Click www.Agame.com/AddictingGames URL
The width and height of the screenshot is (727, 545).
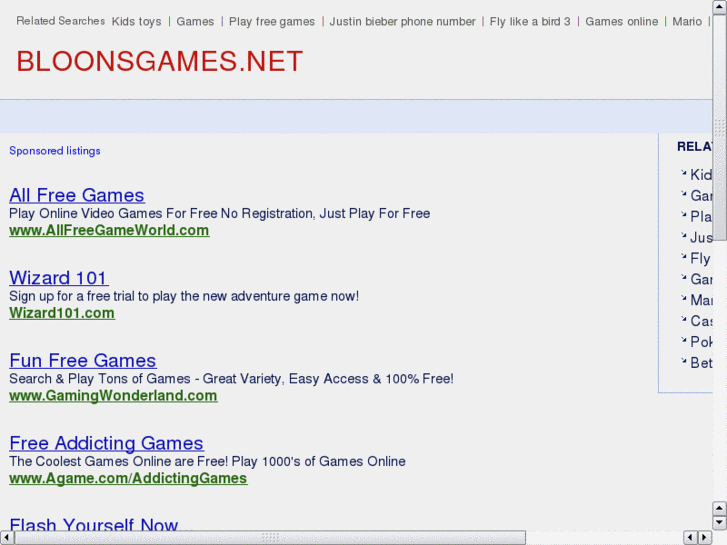pos(128,478)
